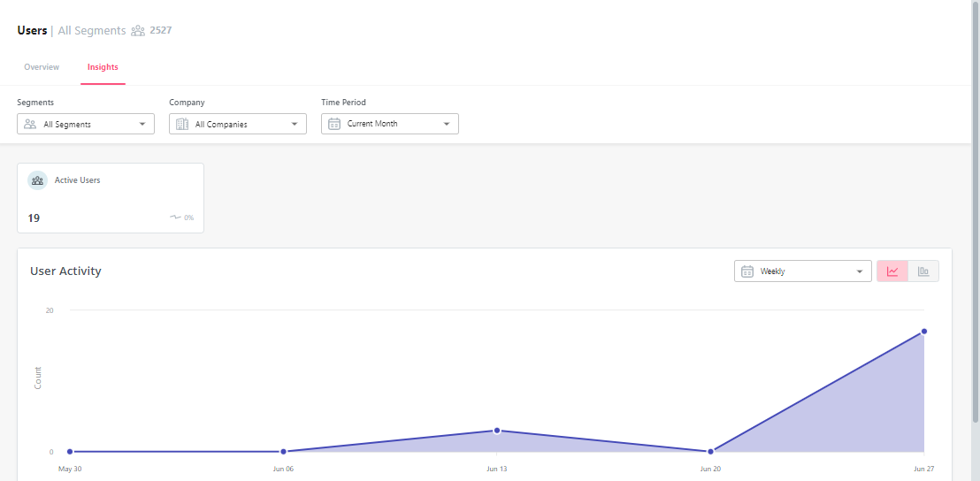Expand the All Segments dropdown arrow

[x=142, y=125]
